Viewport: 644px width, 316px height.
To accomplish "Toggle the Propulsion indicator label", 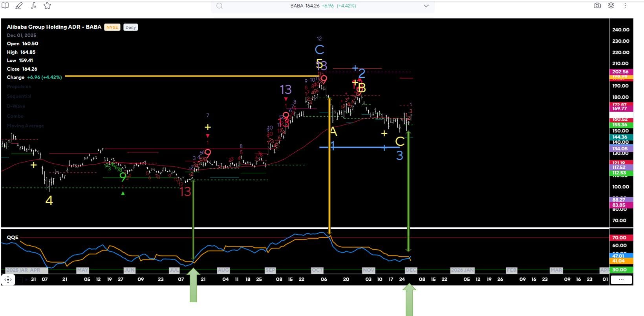I will 19,87.
